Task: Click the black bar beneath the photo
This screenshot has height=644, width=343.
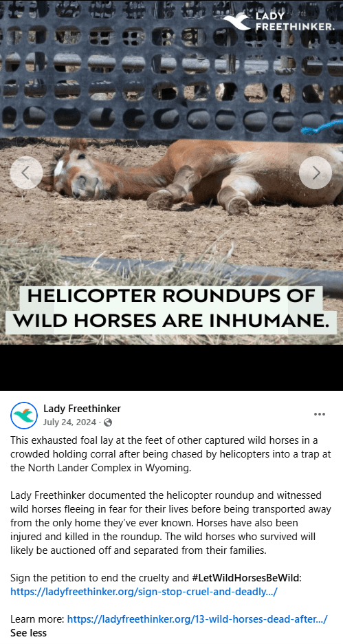Action: click(x=172, y=367)
